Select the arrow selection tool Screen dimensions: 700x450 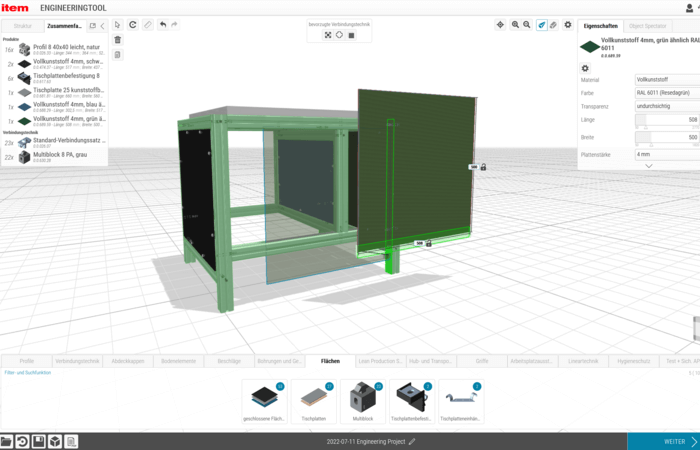(118, 24)
